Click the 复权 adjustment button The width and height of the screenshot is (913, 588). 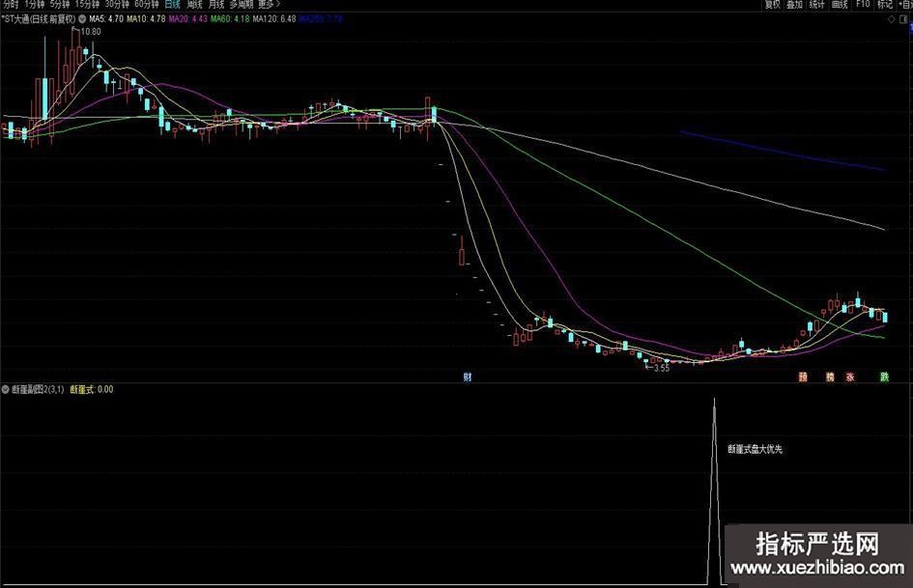(773, 4)
